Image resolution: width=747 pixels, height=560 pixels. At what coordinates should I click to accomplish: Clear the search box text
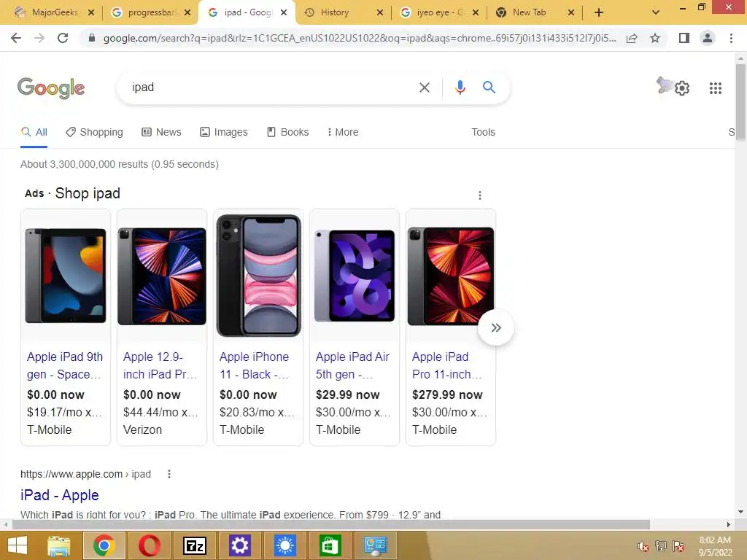tap(424, 87)
